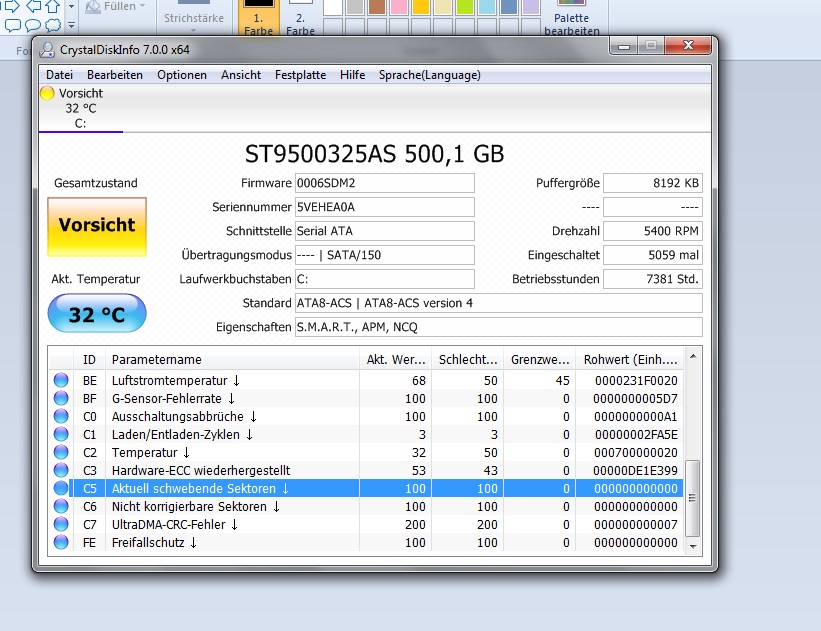Click the Übertragungsmodus field showing SATA/150
This screenshot has width=821, height=631.
pos(385,255)
